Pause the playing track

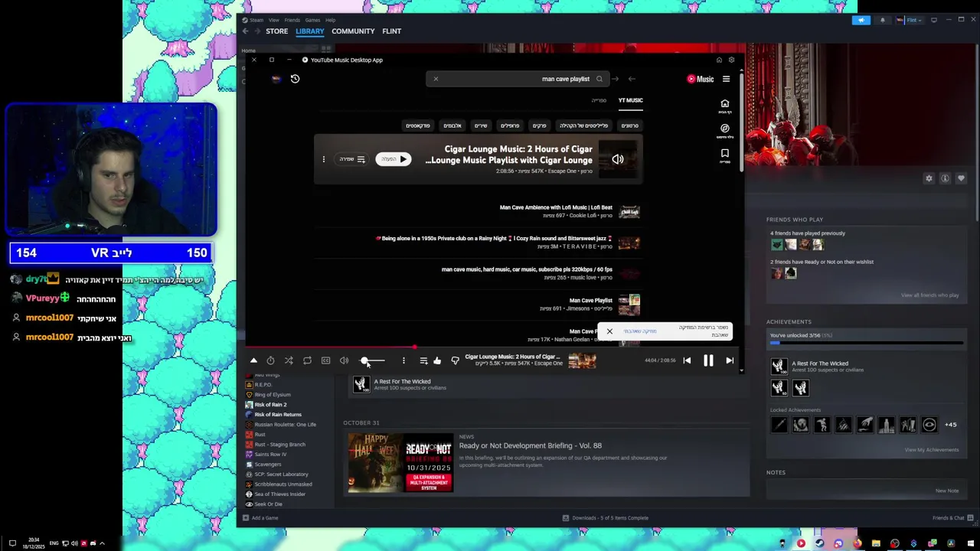point(708,360)
